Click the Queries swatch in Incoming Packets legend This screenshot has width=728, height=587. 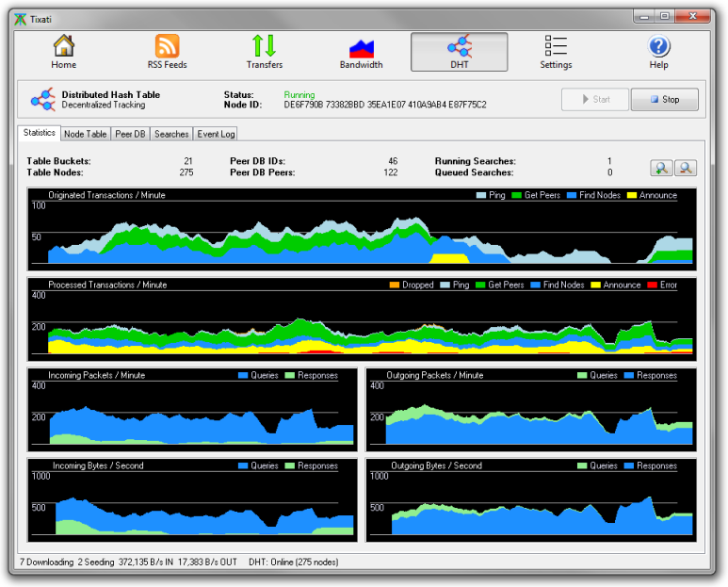tap(243, 375)
